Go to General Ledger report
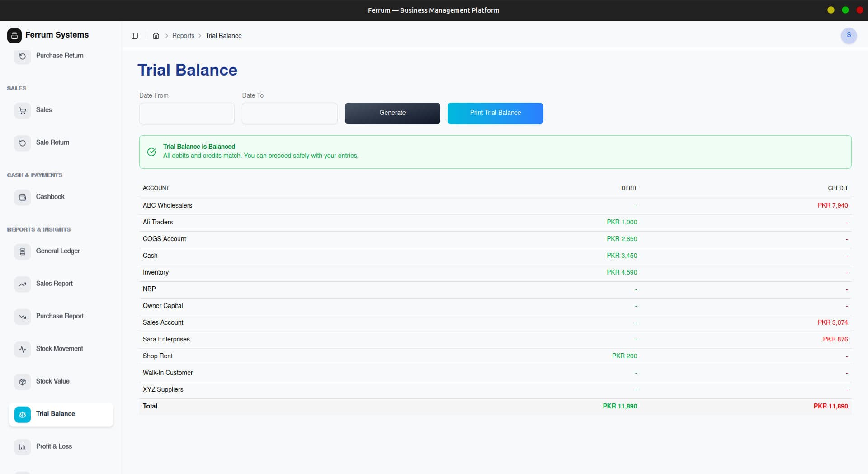This screenshot has width=868, height=474. [61, 251]
